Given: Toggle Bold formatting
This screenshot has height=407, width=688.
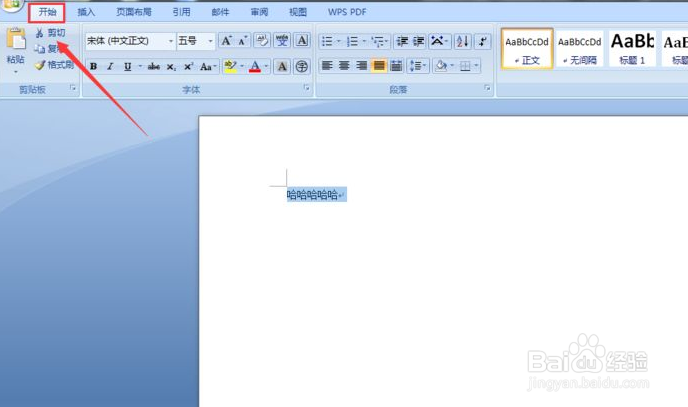Looking at the screenshot, I should (x=93, y=66).
